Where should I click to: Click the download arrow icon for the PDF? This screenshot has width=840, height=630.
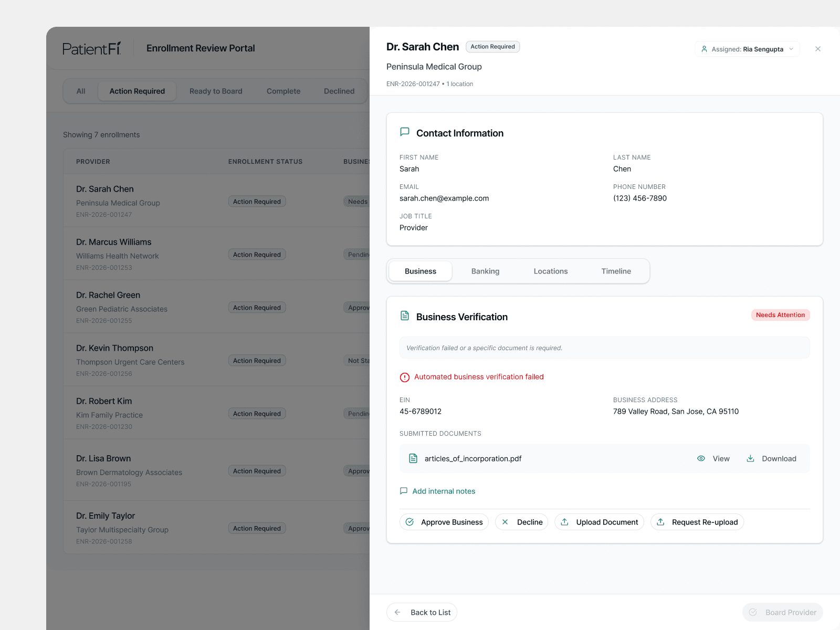751,458
